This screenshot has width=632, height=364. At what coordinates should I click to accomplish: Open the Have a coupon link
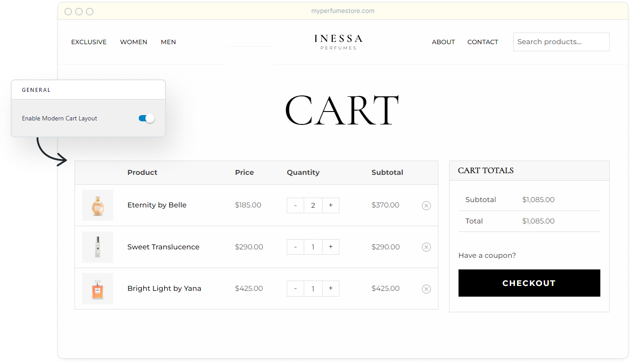pos(487,256)
